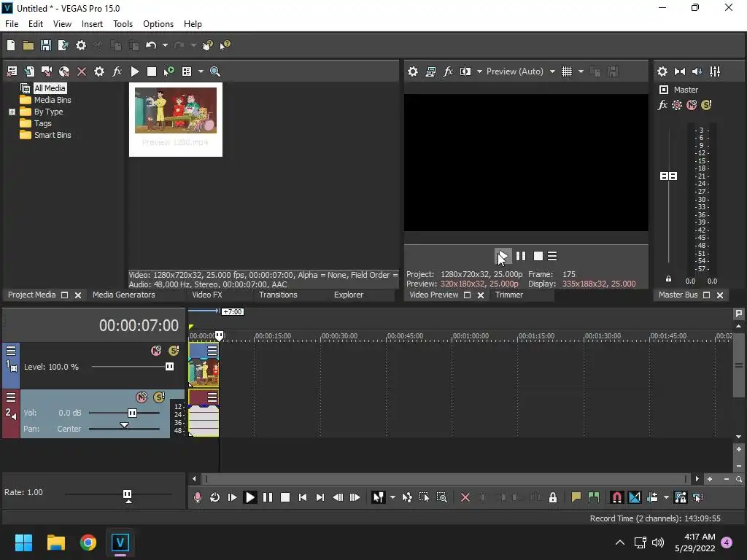
Task: Select the Smart Bins folder
Action: 53,135
